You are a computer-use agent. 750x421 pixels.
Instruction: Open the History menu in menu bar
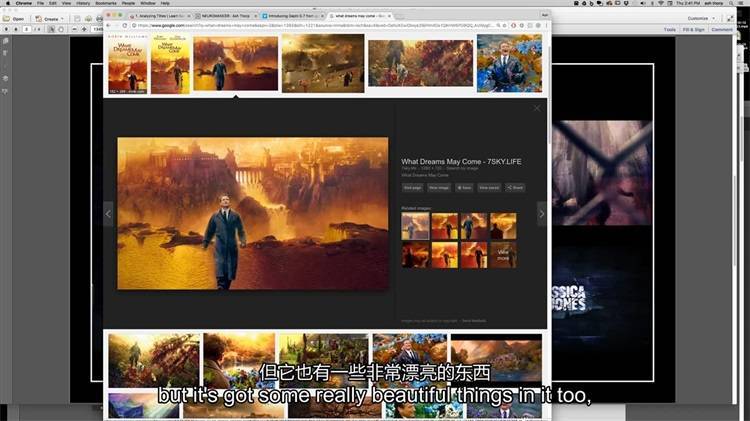tap(83, 3)
